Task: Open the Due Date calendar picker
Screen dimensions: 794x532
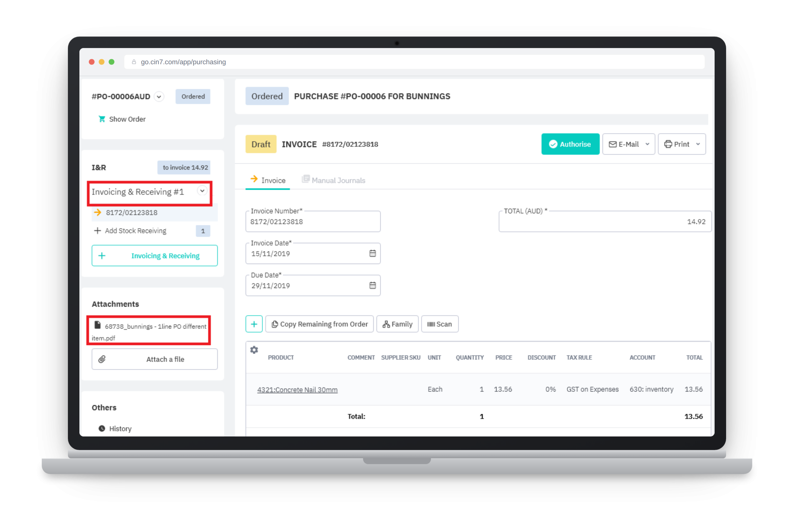Action: [x=372, y=285]
